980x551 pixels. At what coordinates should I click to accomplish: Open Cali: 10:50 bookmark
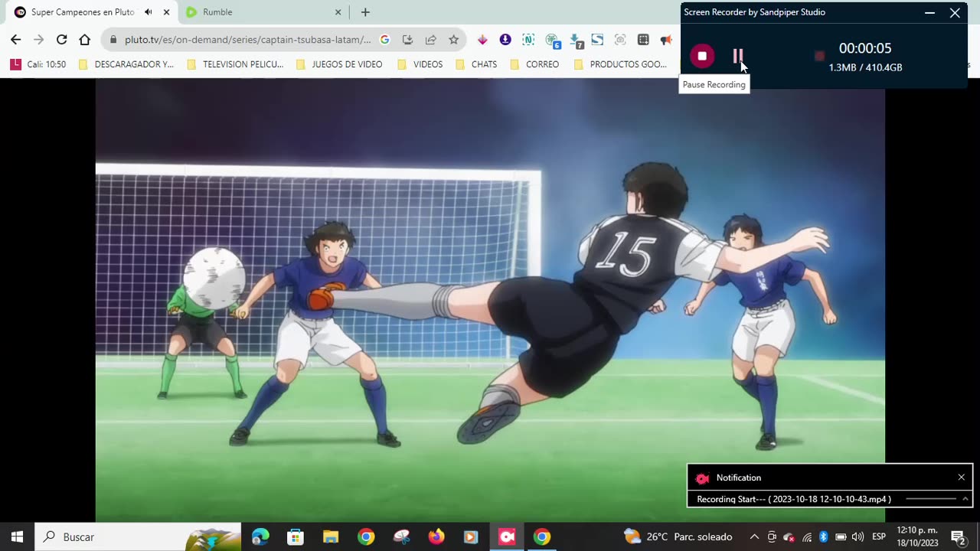pyautogui.click(x=38, y=64)
